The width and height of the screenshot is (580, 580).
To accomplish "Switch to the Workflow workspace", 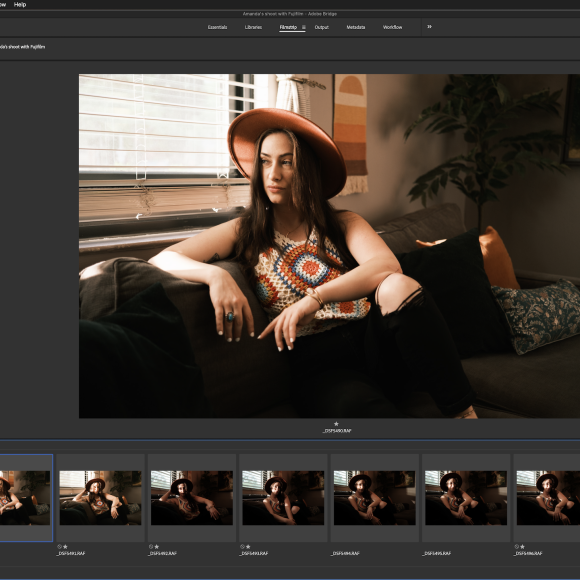I will [x=392, y=27].
